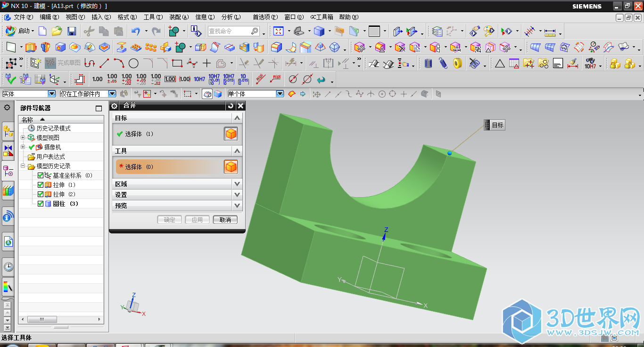The height and width of the screenshot is (347, 644).
Task: Open the Reuse Library sidebar tab
Action: click(8, 191)
